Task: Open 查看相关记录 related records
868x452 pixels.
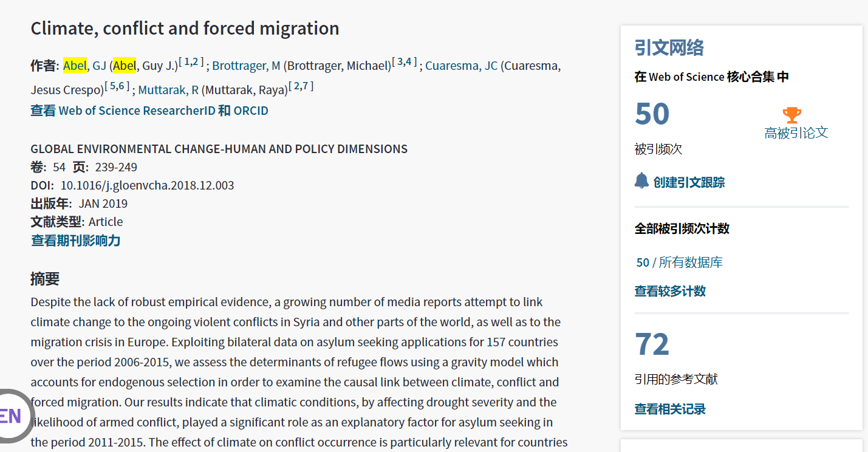Action: coord(670,409)
